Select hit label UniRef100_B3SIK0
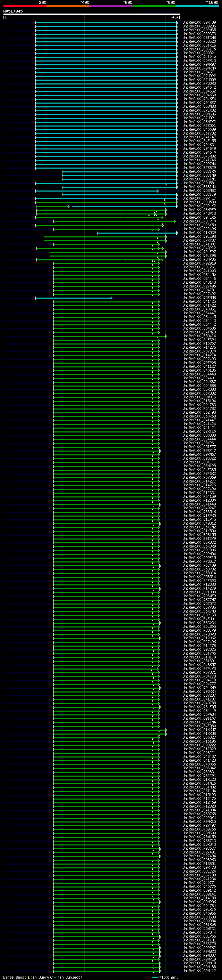Image resolution: width=222 pixels, height=980 pixels. click(x=199, y=172)
